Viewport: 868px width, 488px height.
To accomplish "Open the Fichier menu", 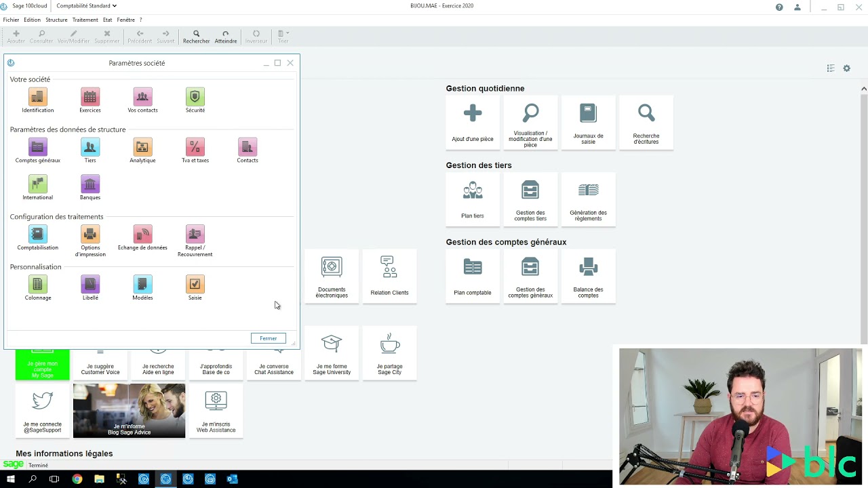I will pos(11,20).
